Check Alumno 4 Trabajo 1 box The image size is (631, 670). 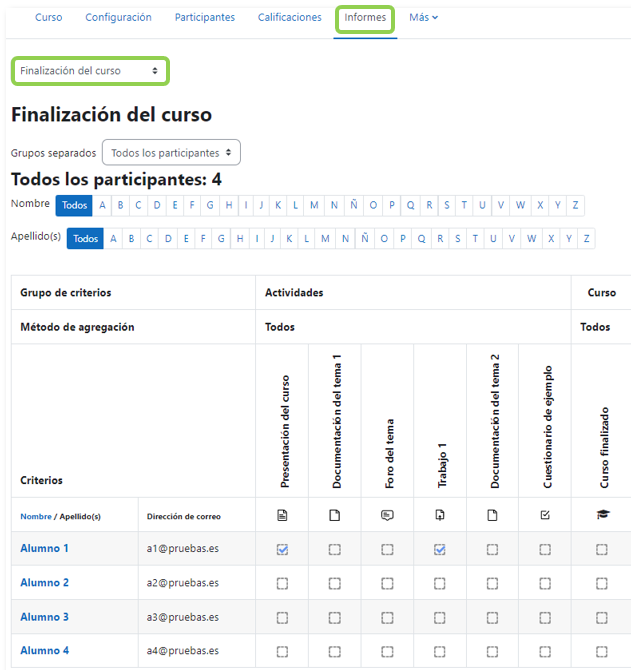440,651
